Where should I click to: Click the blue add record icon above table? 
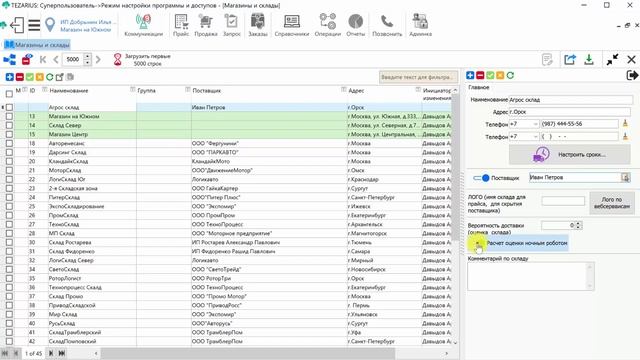click(9, 77)
